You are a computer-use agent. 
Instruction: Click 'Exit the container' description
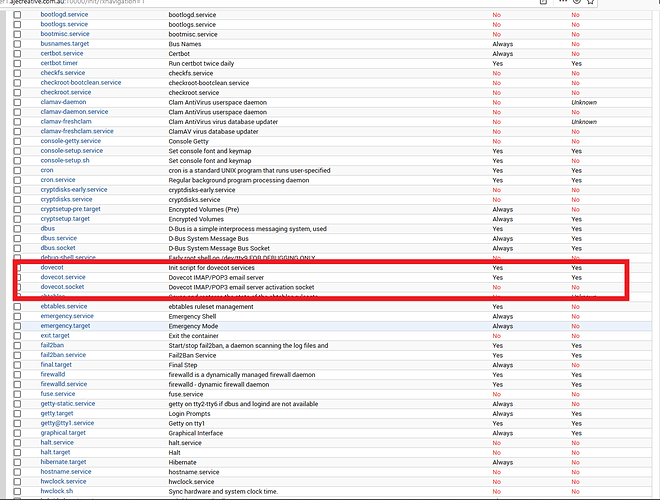click(194, 336)
